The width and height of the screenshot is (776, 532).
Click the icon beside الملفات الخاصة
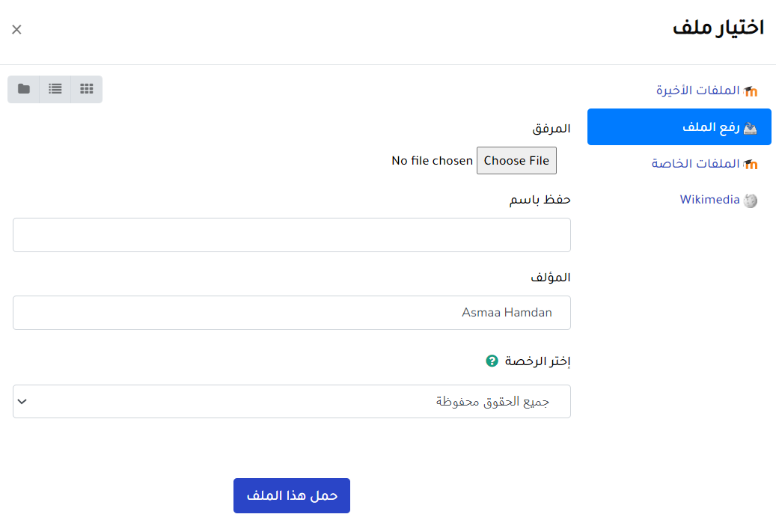tap(751, 164)
